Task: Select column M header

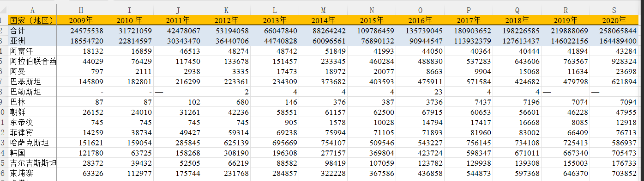Action: point(323,10)
